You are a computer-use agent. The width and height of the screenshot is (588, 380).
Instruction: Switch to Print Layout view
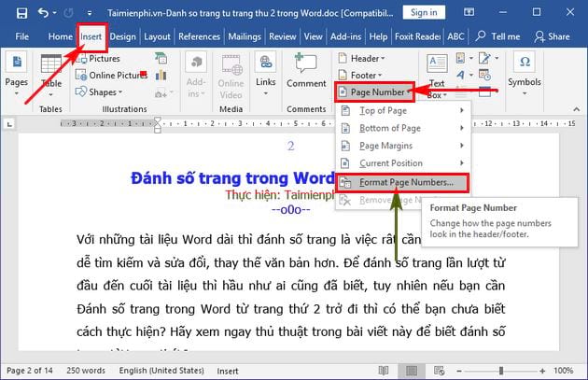[412, 371]
